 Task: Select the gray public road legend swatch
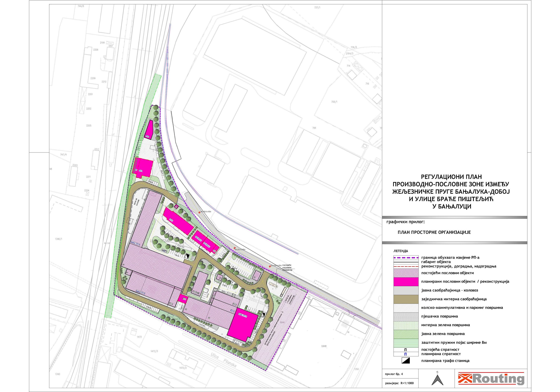point(406,290)
